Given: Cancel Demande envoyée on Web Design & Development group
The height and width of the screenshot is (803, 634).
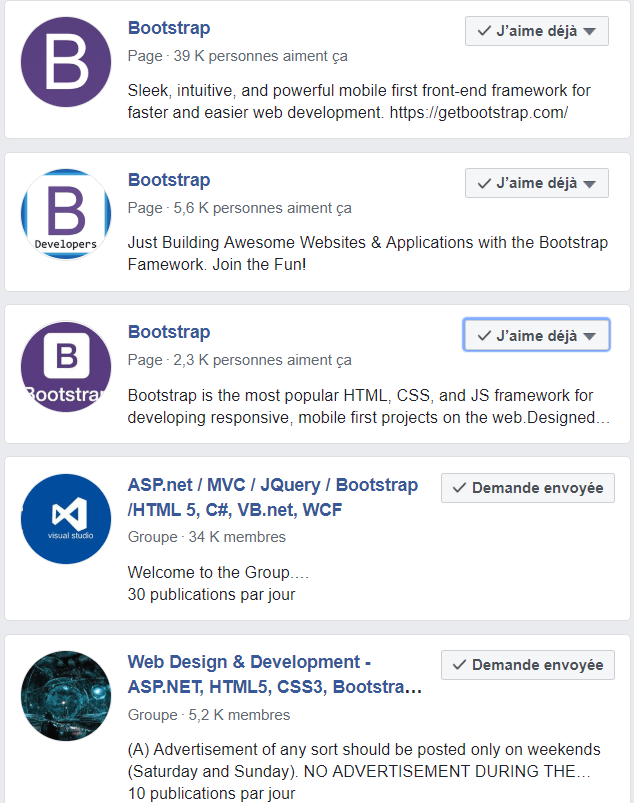Looking at the screenshot, I should (x=527, y=665).
